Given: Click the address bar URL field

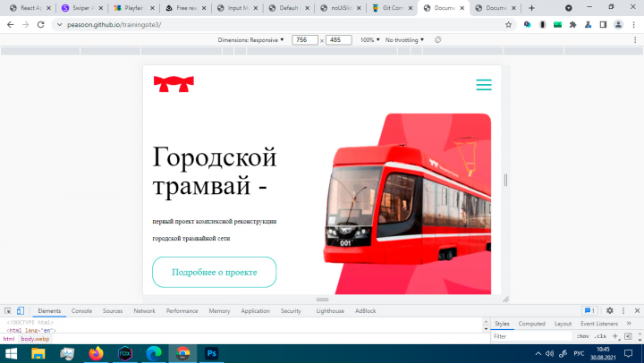Looking at the screenshot, I should (x=284, y=25).
